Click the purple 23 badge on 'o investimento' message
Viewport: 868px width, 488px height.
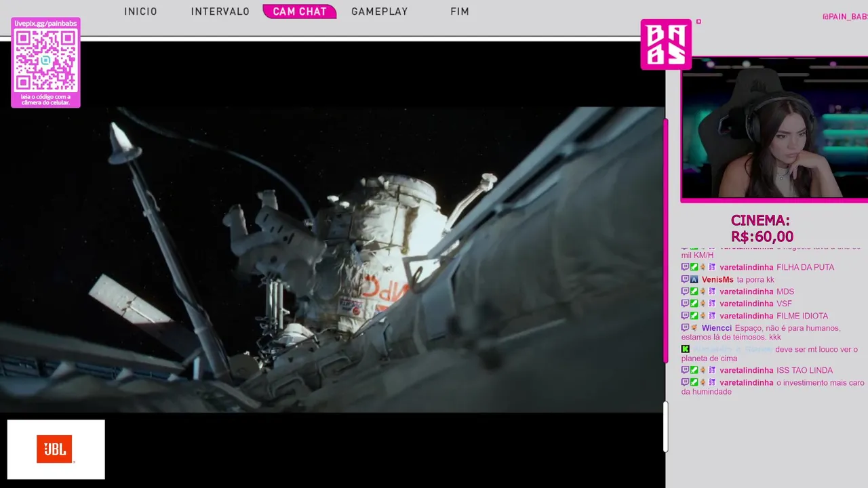coord(712,382)
